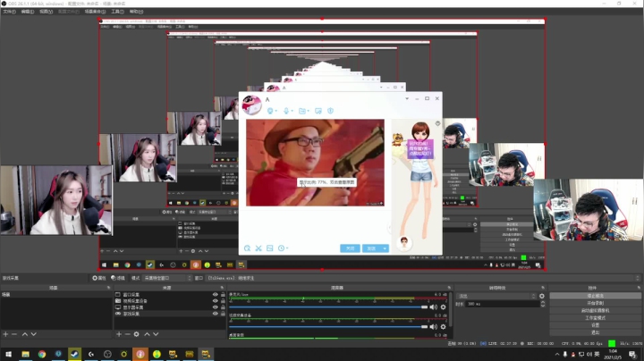Select the 视频采集设备 source row
The width and height of the screenshot is (644, 361).
click(170, 301)
